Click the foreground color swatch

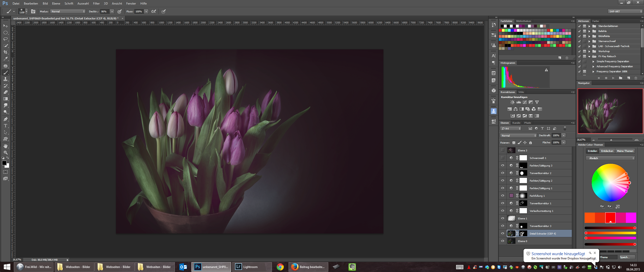4,163
